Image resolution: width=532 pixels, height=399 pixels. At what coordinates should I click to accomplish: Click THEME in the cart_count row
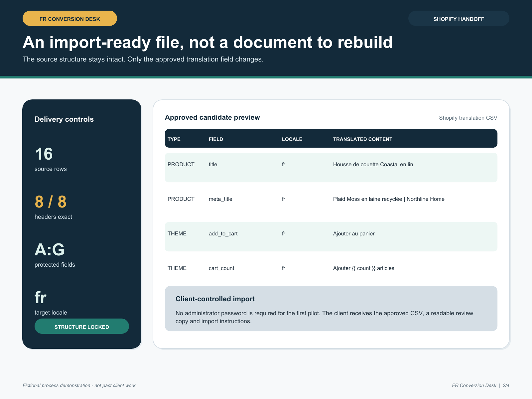(x=177, y=268)
